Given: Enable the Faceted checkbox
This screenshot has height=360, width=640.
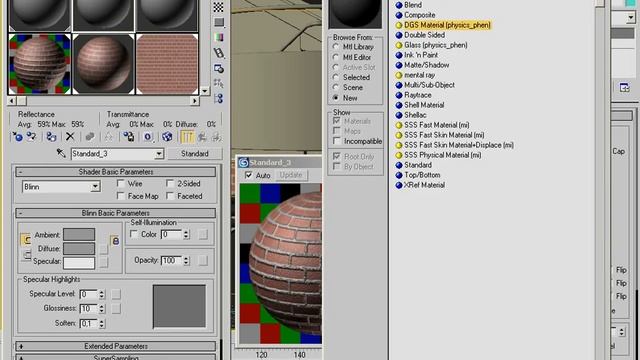Looking at the screenshot, I should pos(171,196).
